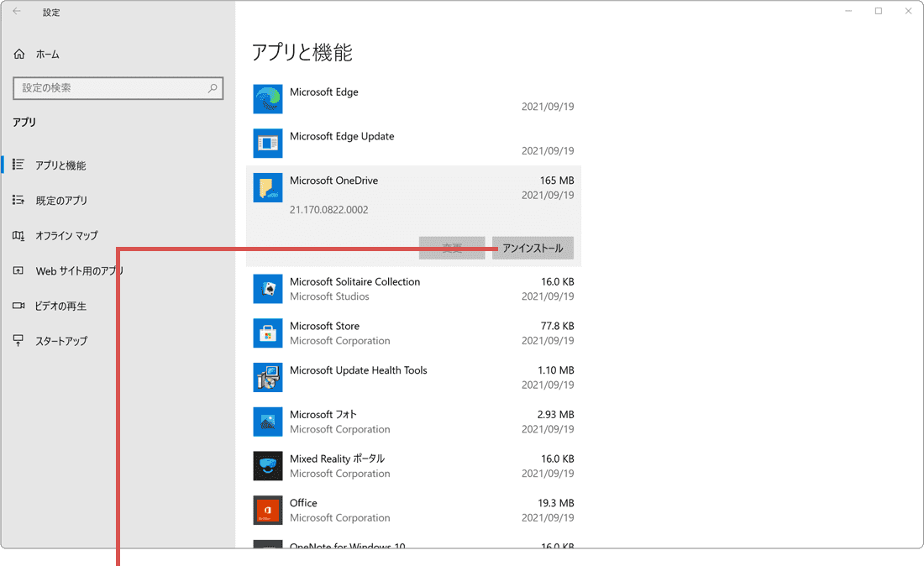The width and height of the screenshot is (924, 566).
Task: Click the 1.10 MB size value
Action: click(x=556, y=369)
